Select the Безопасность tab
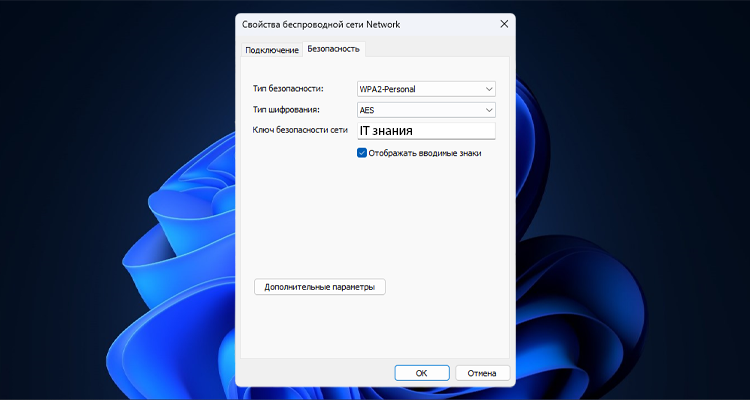Image resolution: width=750 pixels, height=400 pixels. click(333, 49)
